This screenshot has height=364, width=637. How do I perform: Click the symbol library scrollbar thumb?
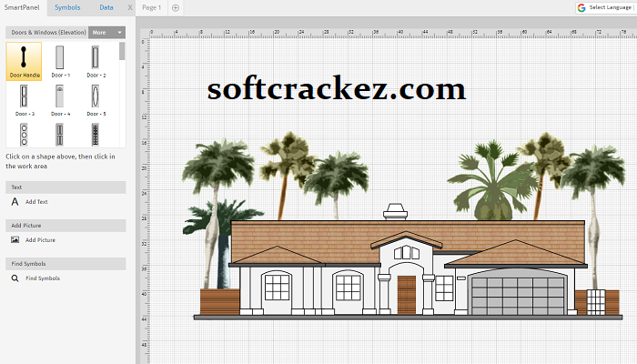[x=122, y=51]
